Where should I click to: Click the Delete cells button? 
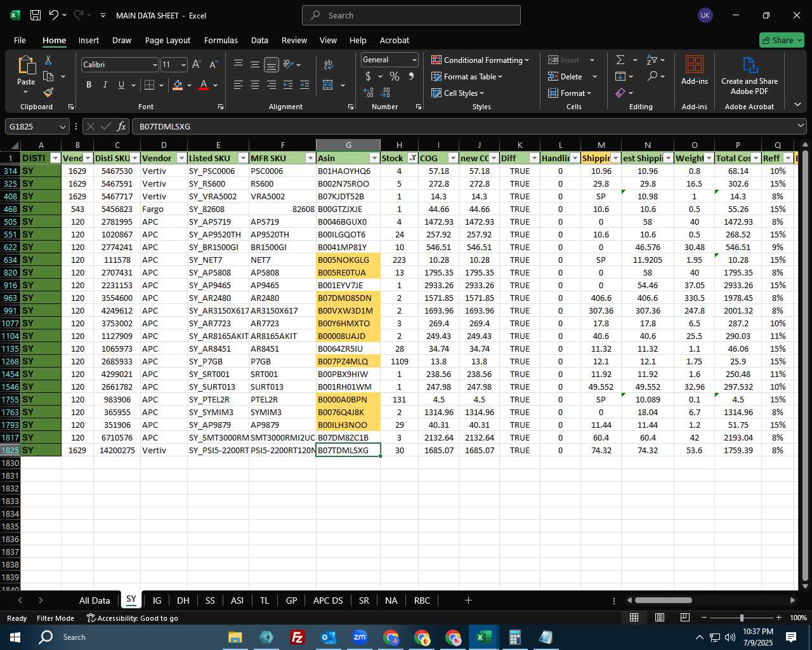click(565, 76)
